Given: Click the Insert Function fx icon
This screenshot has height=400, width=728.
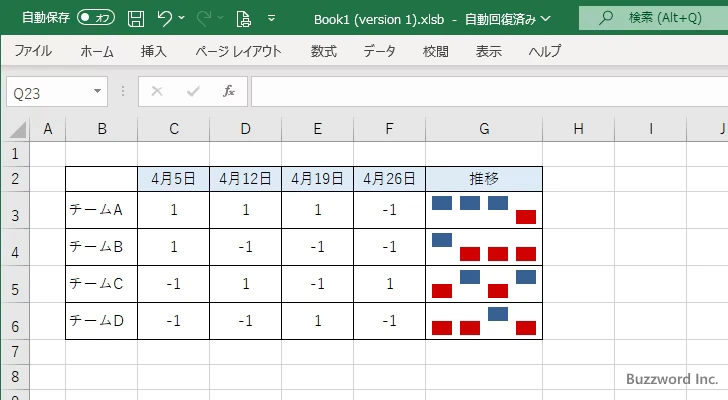Looking at the screenshot, I should (229, 91).
